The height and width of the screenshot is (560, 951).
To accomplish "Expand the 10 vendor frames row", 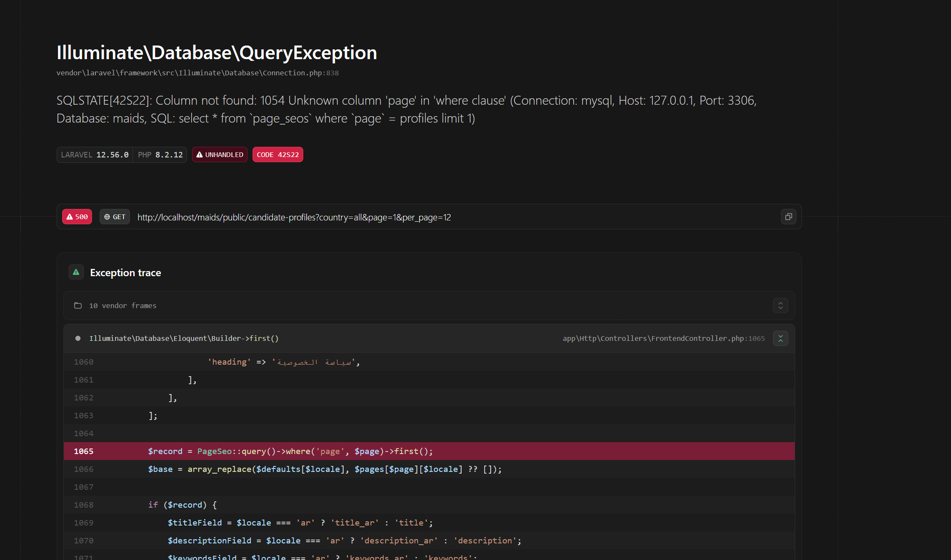I will [780, 306].
